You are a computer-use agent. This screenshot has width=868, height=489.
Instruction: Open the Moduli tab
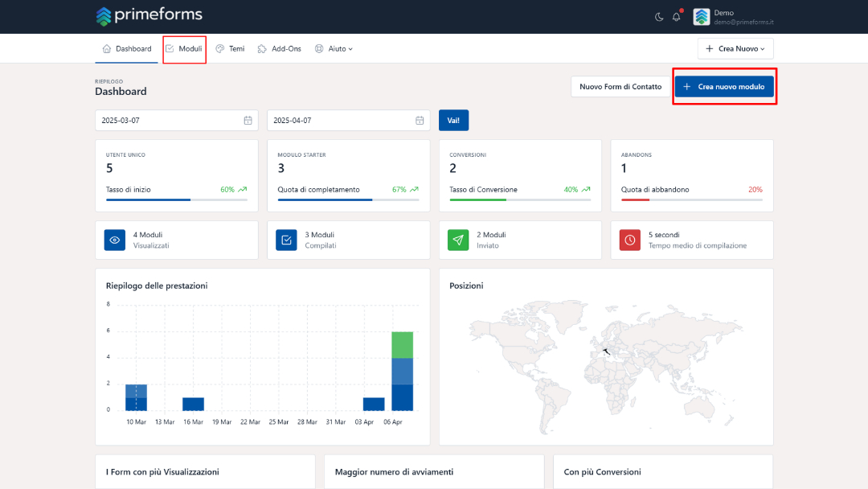click(184, 49)
